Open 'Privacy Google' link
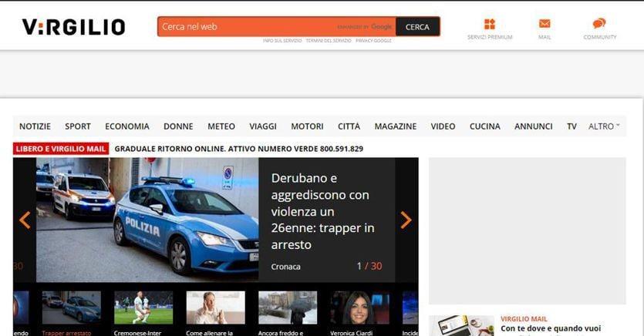Image resolution: width=644 pixels, height=336 pixels. (x=373, y=41)
